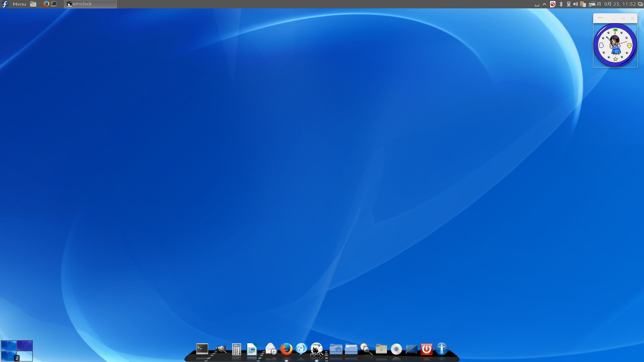The height and width of the screenshot is (362, 644).
Task: Click the red power button icon
Action: click(x=426, y=349)
